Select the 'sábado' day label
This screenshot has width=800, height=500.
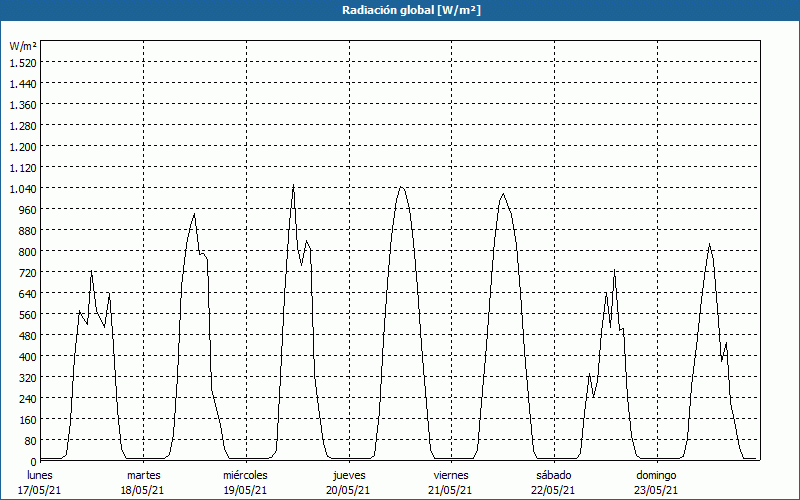[554, 475]
